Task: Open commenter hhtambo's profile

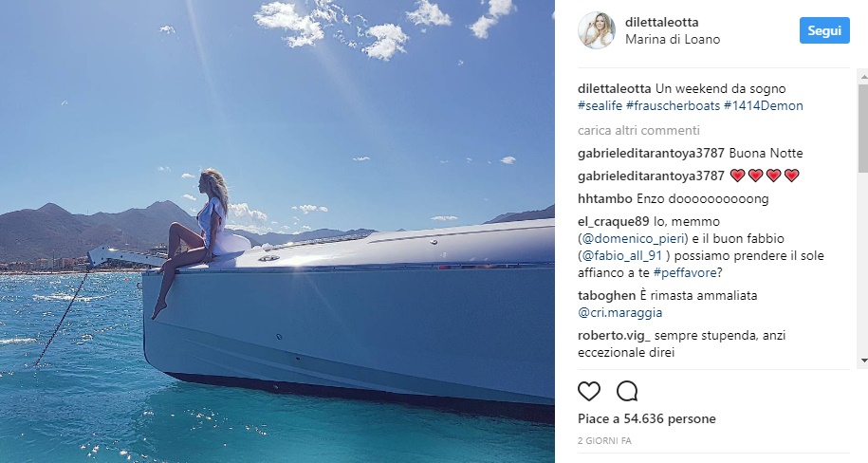Action: click(605, 198)
